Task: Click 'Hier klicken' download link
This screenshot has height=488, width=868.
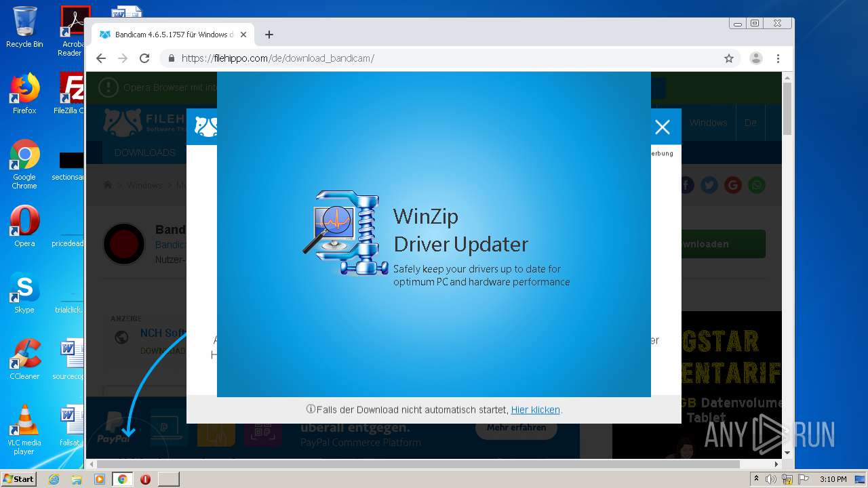Action: [536, 410]
